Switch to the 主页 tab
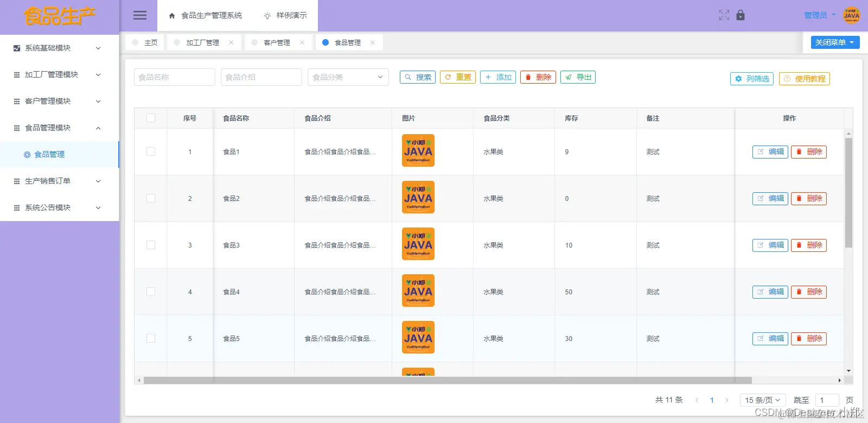This screenshot has height=423, width=868. click(x=145, y=42)
